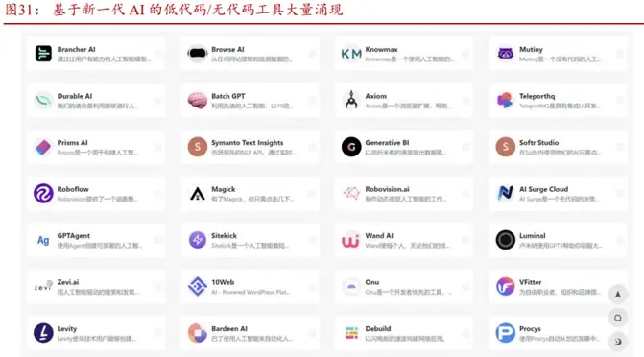Click the Batch GPT brain icon
This screenshot has height=357, width=644.
point(197,100)
